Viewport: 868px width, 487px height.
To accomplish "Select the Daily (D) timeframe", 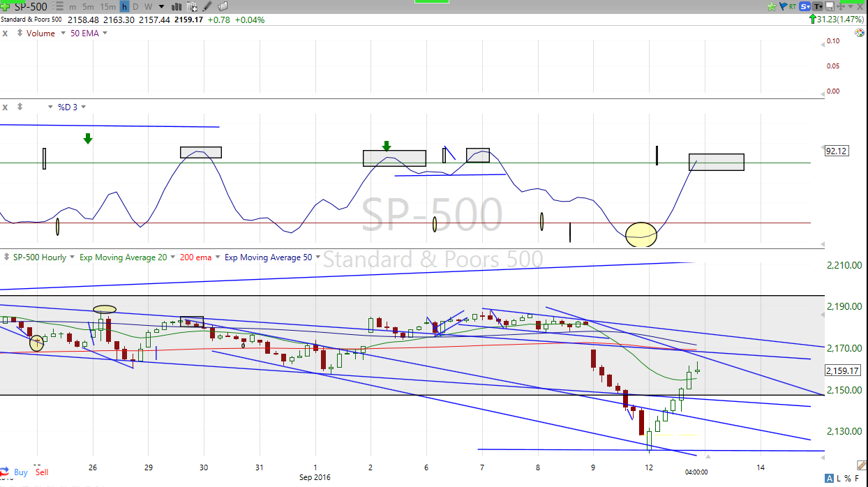I will coord(136,7).
